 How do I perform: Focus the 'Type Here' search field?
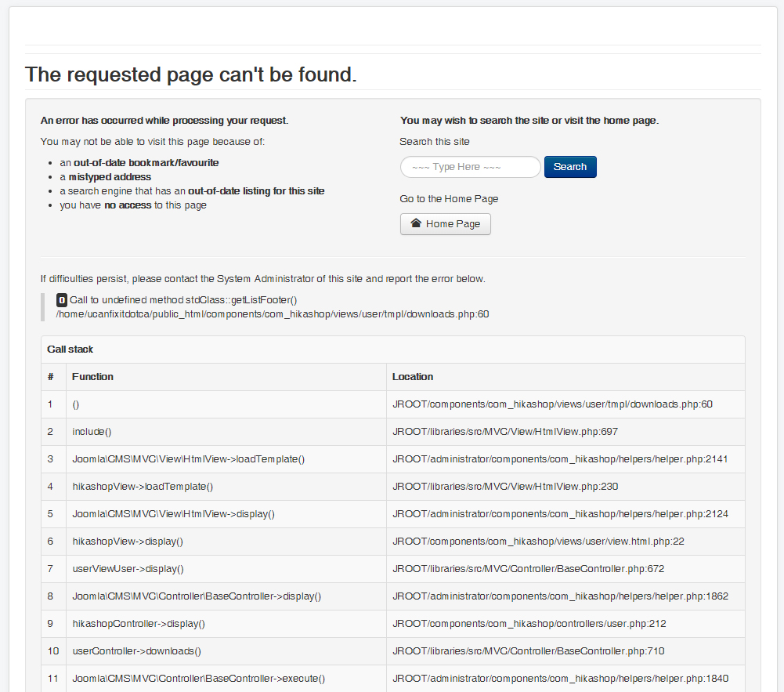pyautogui.click(x=470, y=167)
